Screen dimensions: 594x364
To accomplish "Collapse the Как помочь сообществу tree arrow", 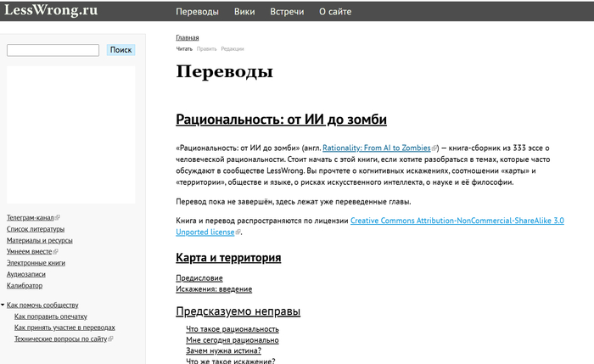I will (x=3, y=305).
